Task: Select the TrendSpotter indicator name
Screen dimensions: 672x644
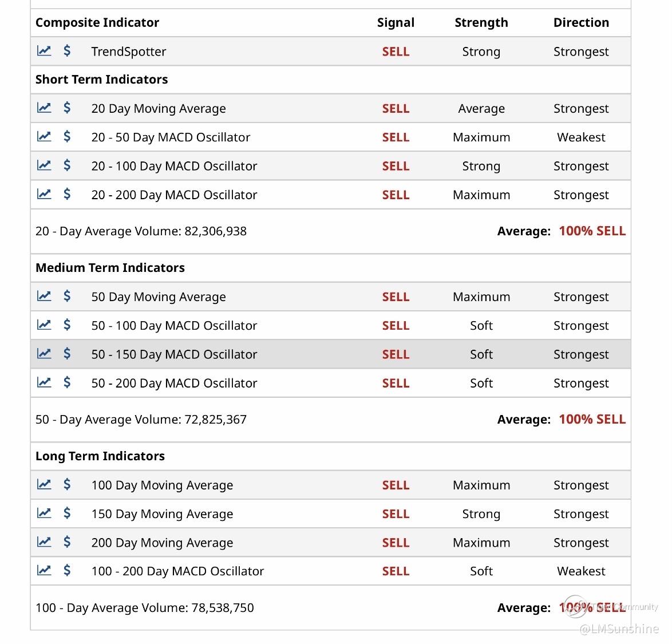Action: [129, 52]
